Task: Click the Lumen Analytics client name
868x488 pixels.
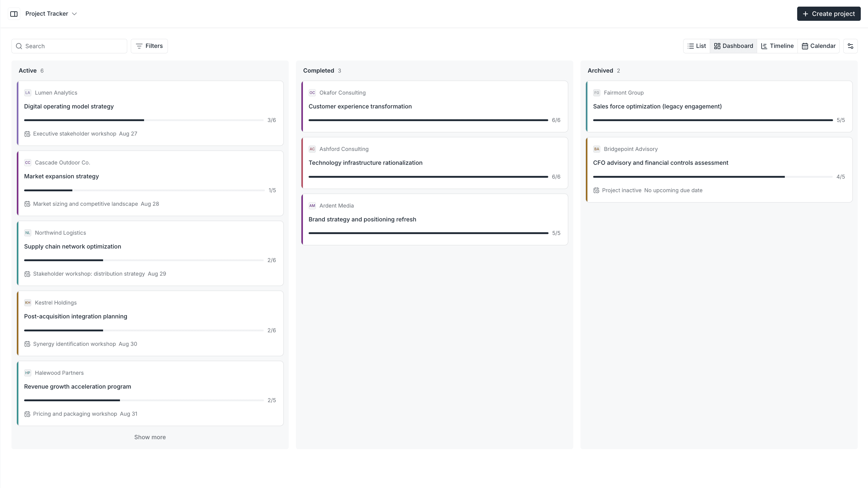Action: coord(56,92)
